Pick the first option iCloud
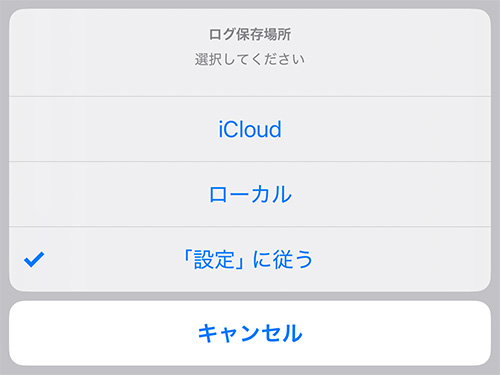The image size is (500, 375). pyautogui.click(x=250, y=129)
